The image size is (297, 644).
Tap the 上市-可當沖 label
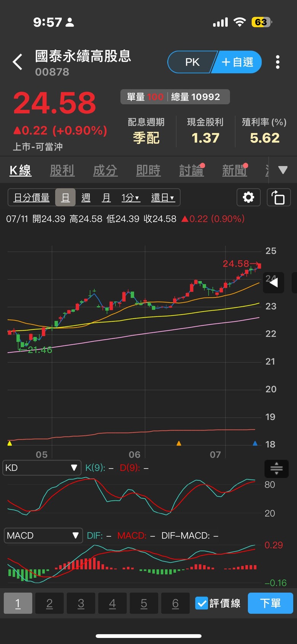(x=38, y=147)
